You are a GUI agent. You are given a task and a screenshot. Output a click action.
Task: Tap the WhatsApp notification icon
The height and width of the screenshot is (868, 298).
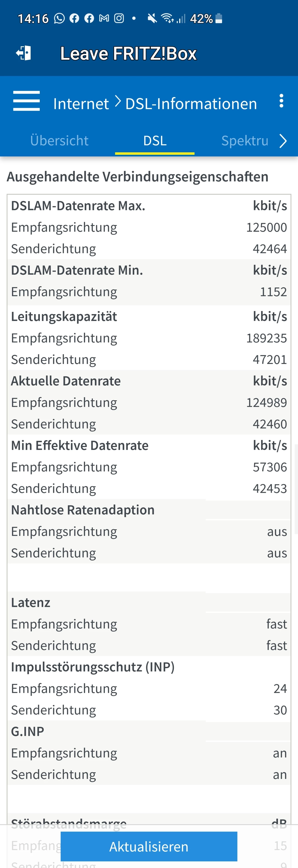coord(59,18)
